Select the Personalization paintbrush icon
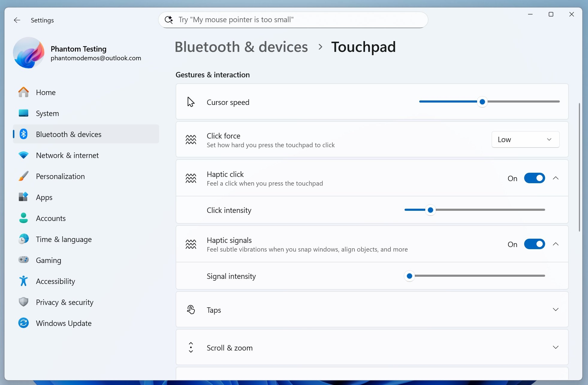588x385 pixels. (x=23, y=176)
